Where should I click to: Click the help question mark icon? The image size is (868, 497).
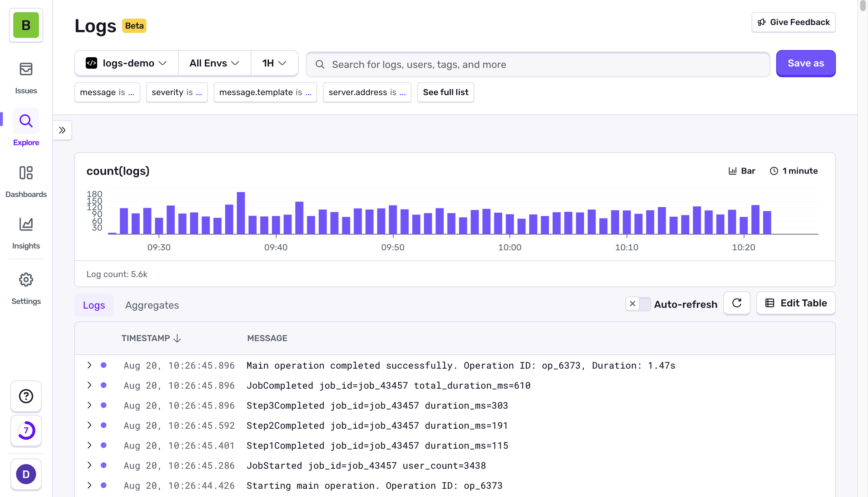(26, 396)
